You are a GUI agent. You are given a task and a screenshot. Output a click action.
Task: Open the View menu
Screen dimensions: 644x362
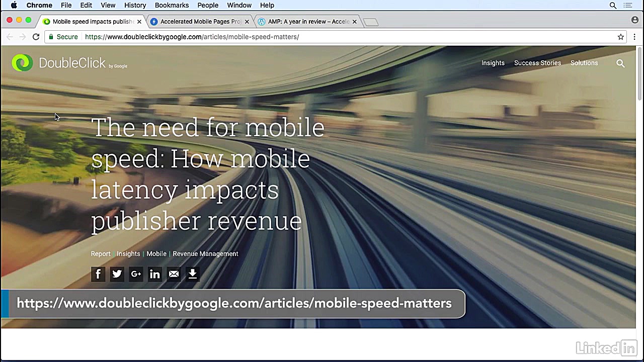click(x=108, y=5)
